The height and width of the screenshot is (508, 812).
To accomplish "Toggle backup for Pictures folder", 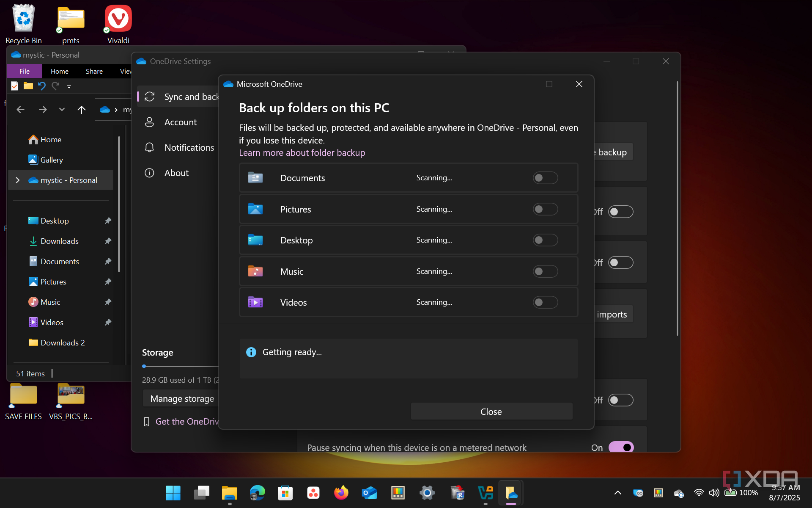I will click(x=545, y=209).
